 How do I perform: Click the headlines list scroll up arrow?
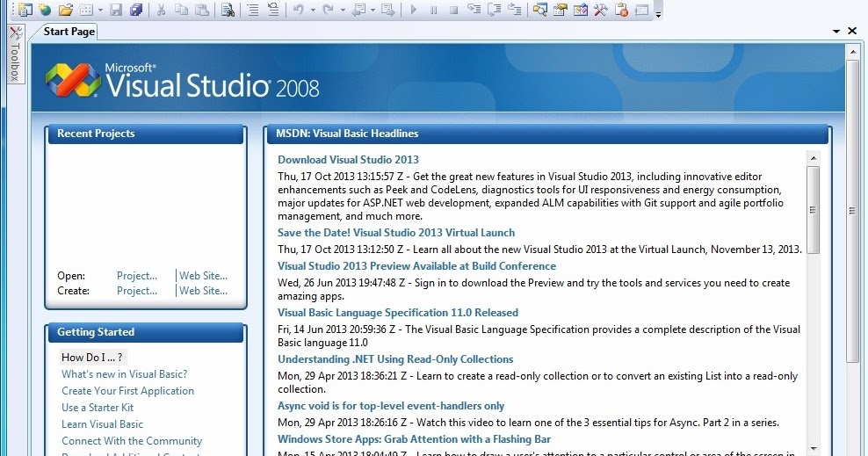coord(814,158)
